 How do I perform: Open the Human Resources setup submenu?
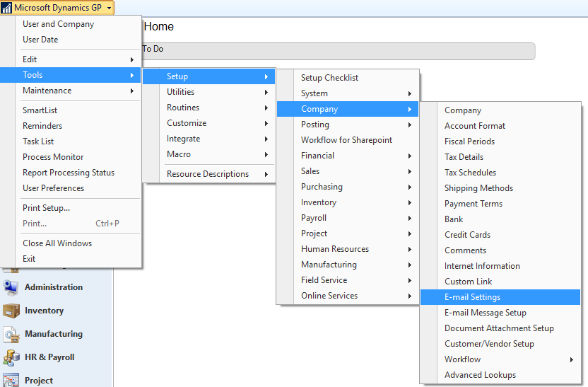[x=348, y=249]
